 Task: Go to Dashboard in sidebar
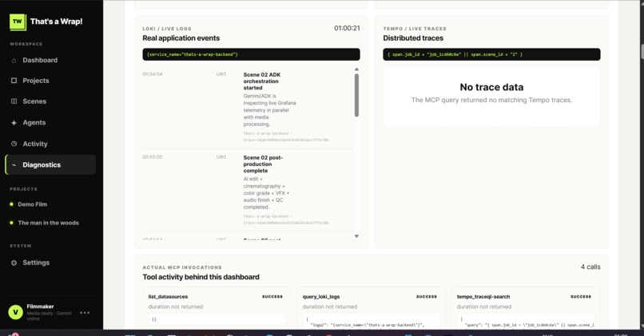40,61
